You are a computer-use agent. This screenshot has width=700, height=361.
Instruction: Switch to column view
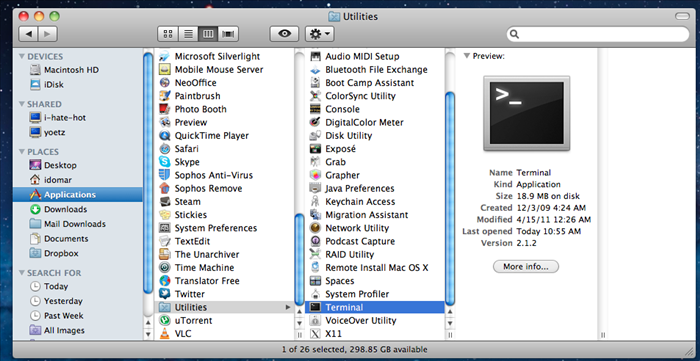[x=208, y=34]
